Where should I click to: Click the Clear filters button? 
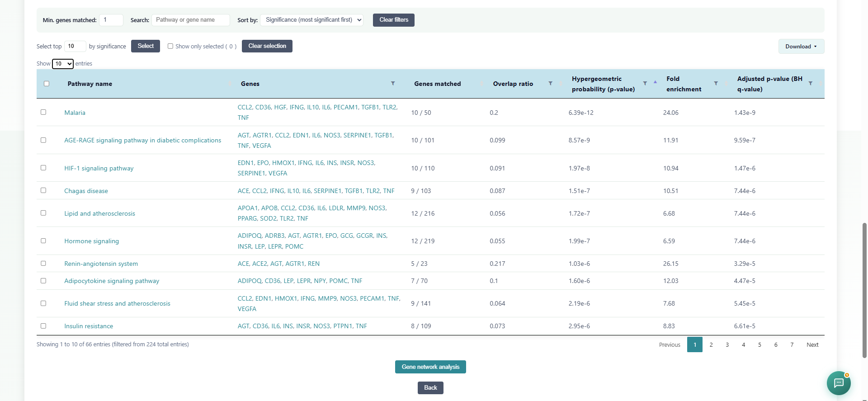coord(394,20)
